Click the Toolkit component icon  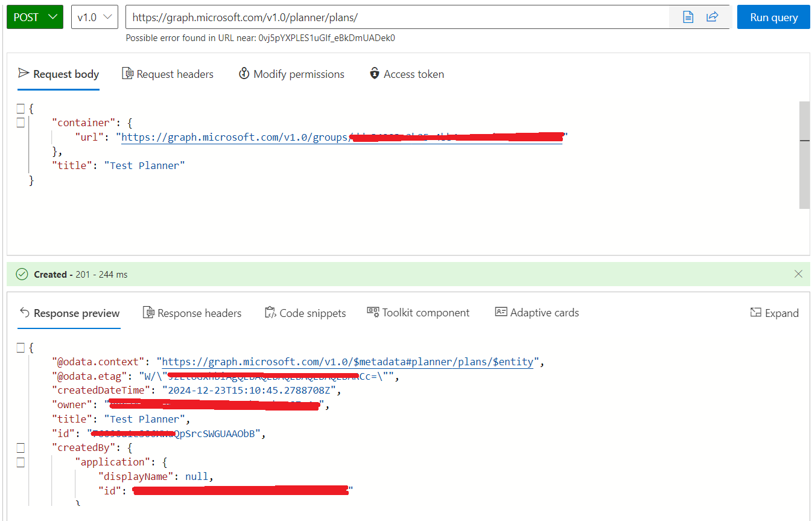(373, 312)
